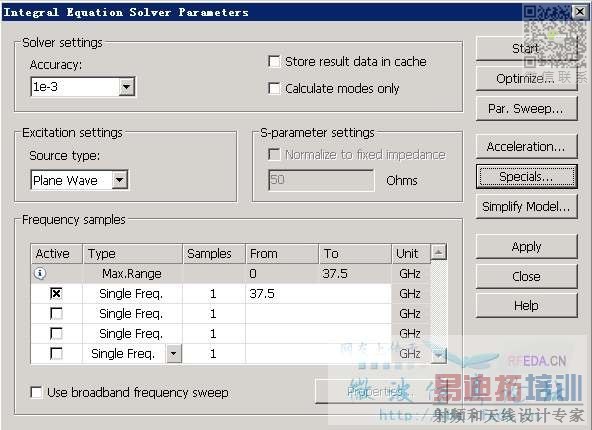Click the Specials button
This screenshot has height=430, width=592.
pyautogui.click(x=526, y=176)
